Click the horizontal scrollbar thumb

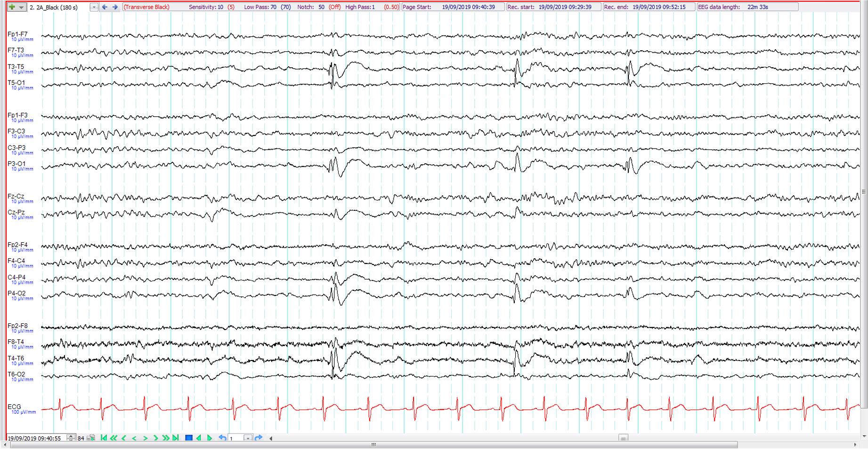pyautogui.click(x=374, y=445)
